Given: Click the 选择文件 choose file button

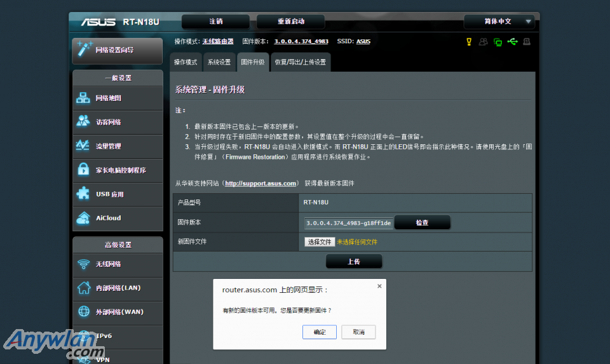Looking at the screenshot, I should 320,242.
